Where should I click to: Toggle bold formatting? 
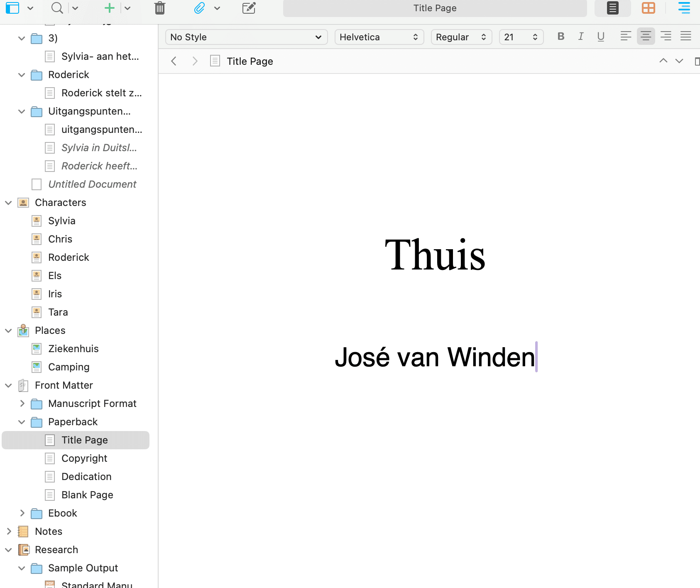click(561, 37)
